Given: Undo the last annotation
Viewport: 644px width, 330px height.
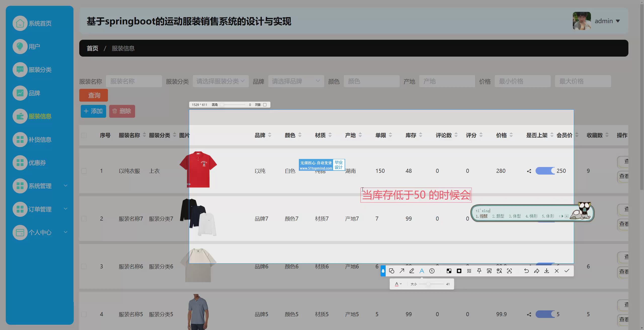Looking at the screenshot, I should pos(526,271).
